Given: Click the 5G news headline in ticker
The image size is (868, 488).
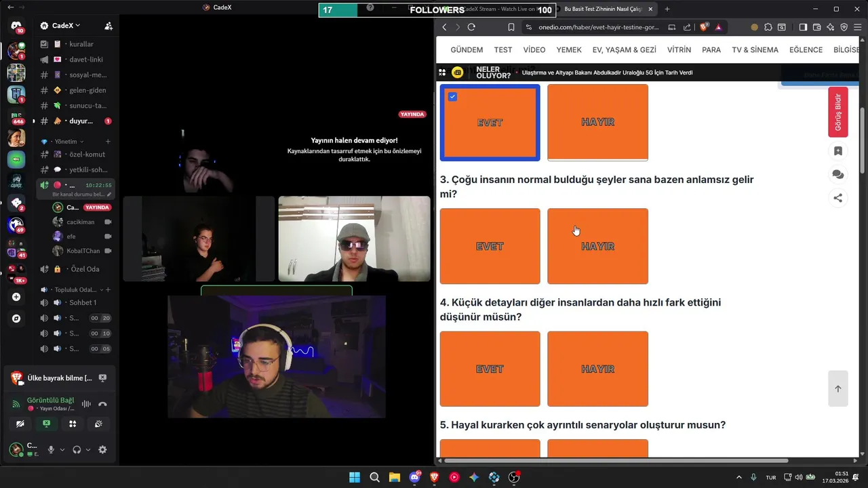Looking at the screenshot, I should pyautogui.click(x=607, y=73).
